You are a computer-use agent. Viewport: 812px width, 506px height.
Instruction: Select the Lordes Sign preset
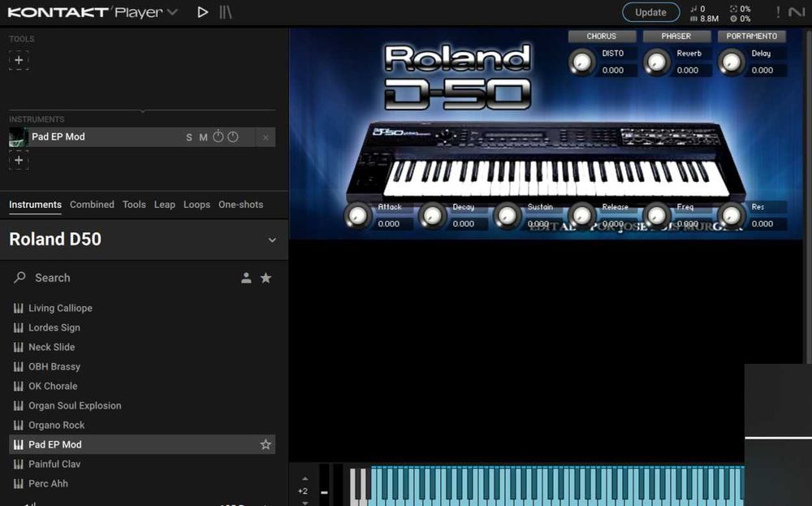click(x=142, y=328)
